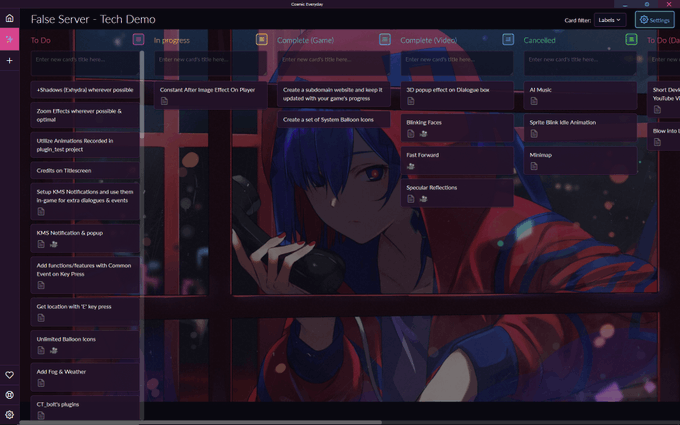Open the Utilize Animations Recorded card
This screenshot has width=680, height=425.
[x=85, y=145]
